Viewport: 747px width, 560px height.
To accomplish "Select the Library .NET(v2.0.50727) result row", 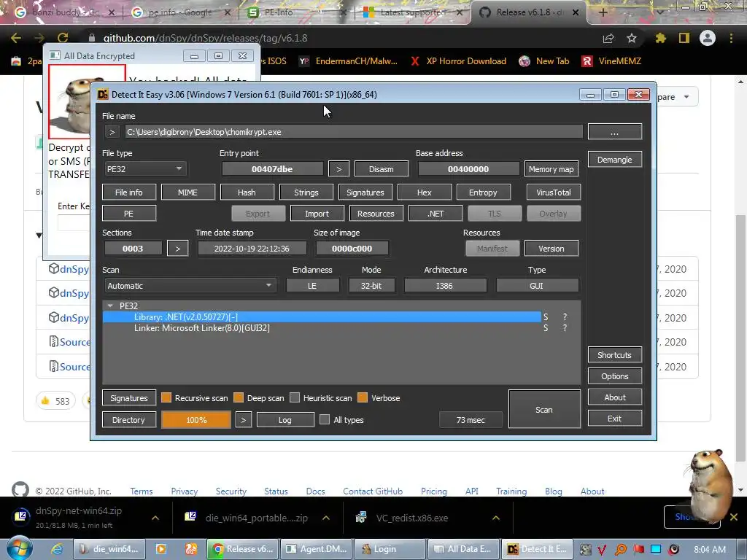I will [x=322, y=316].
